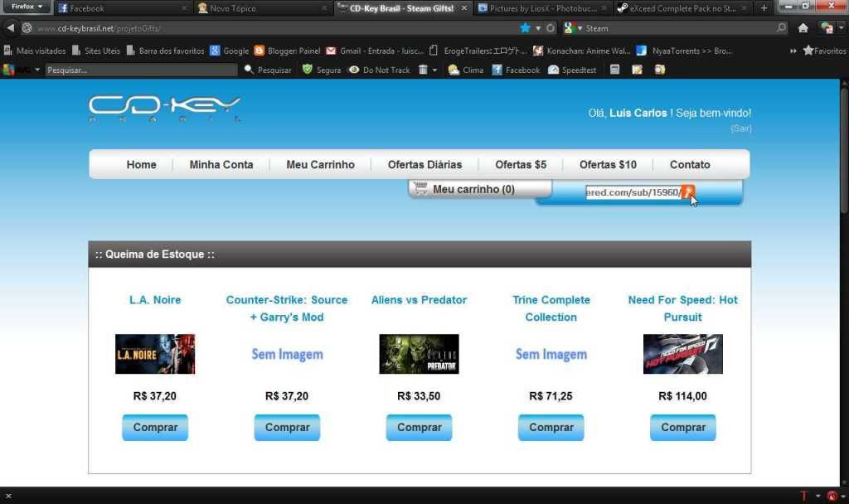The image size is (849, 504).
Task: Switch to the eXceed Complete Pack tab
Action: (682, 8)
